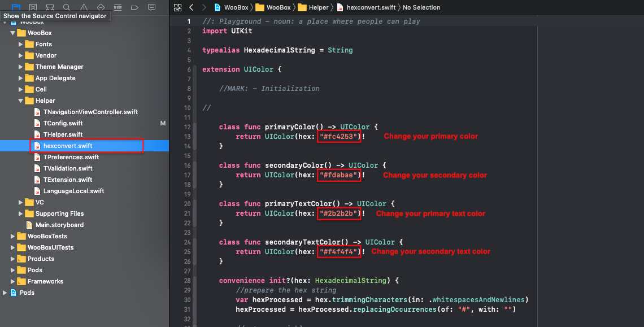Expand the Theme Manager folder
This screenshot has width=644, height=327.
(20, 67)
